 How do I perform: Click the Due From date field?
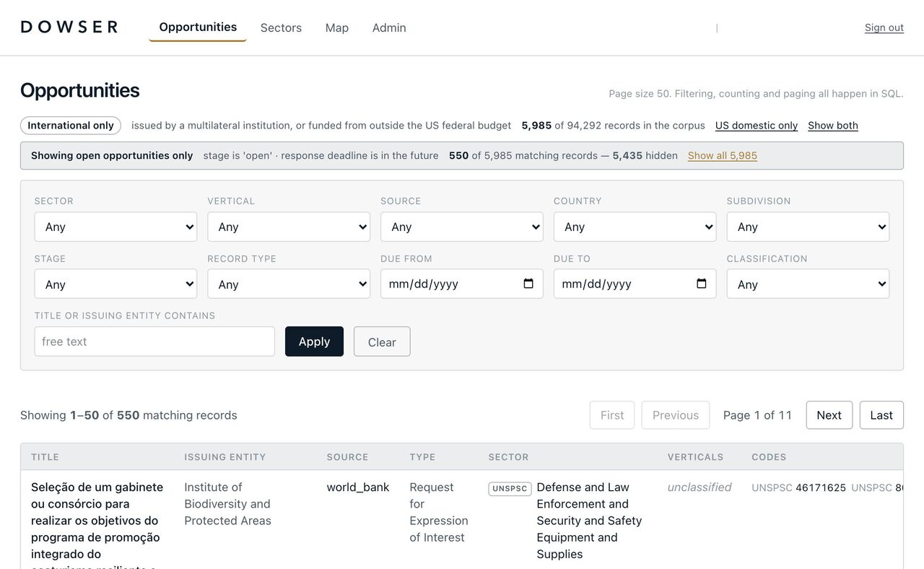click(462, 284)
